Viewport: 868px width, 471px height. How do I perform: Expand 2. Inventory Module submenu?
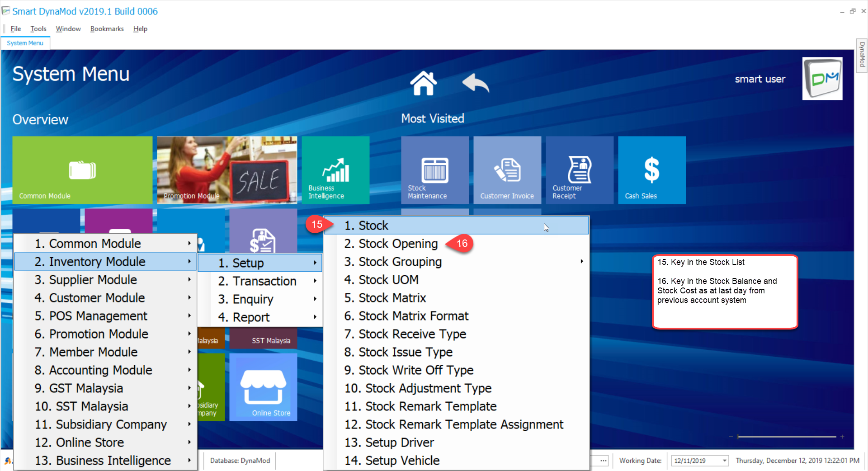click(x=105, y=261)
